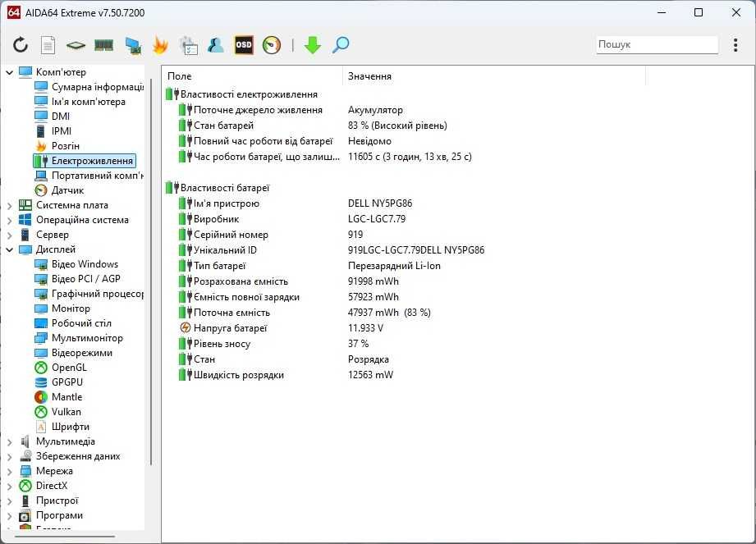Click the network monitor toolbar icon
The width and height of the screenshot is (756, 544).
click(x=133, y=45)
